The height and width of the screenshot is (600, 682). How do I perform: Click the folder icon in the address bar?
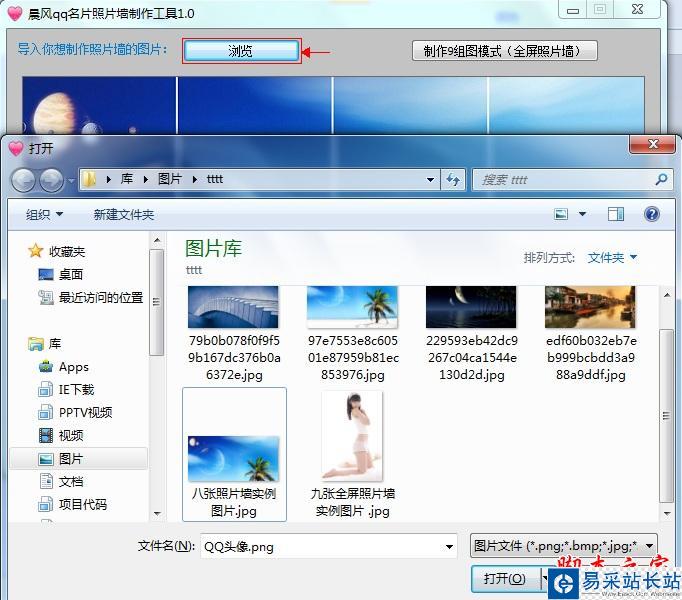click(x=89, y=179)
